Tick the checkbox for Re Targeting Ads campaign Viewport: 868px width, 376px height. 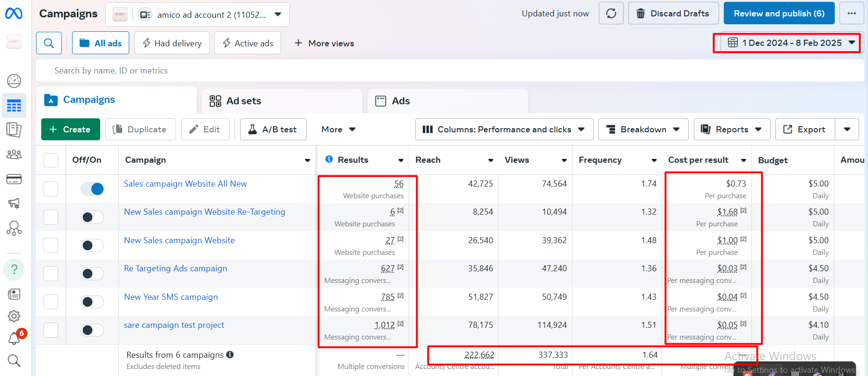point(51,274)
